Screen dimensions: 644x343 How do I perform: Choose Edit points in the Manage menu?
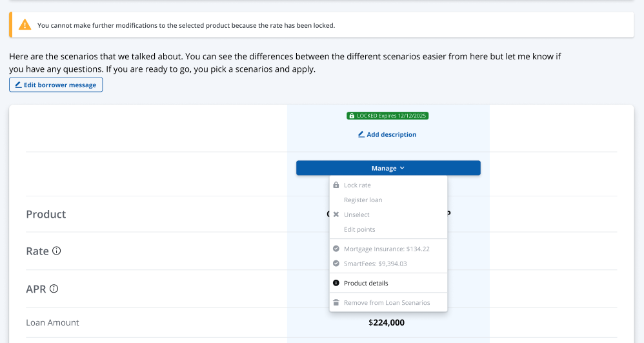point(359,229)
